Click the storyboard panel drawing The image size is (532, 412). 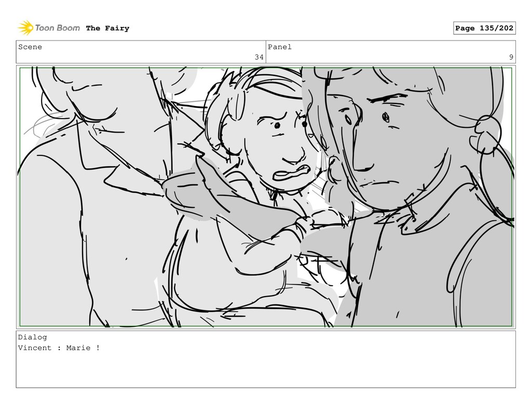pos(265,197)
